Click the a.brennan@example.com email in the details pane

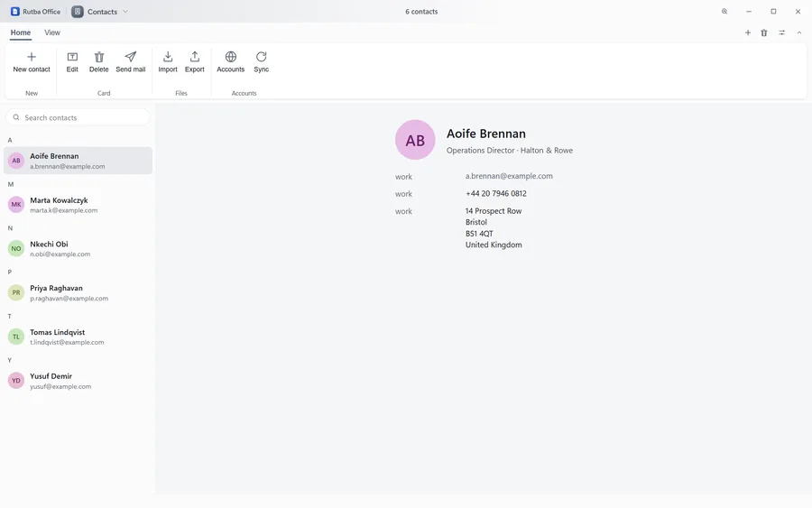[x=509, y=176]
